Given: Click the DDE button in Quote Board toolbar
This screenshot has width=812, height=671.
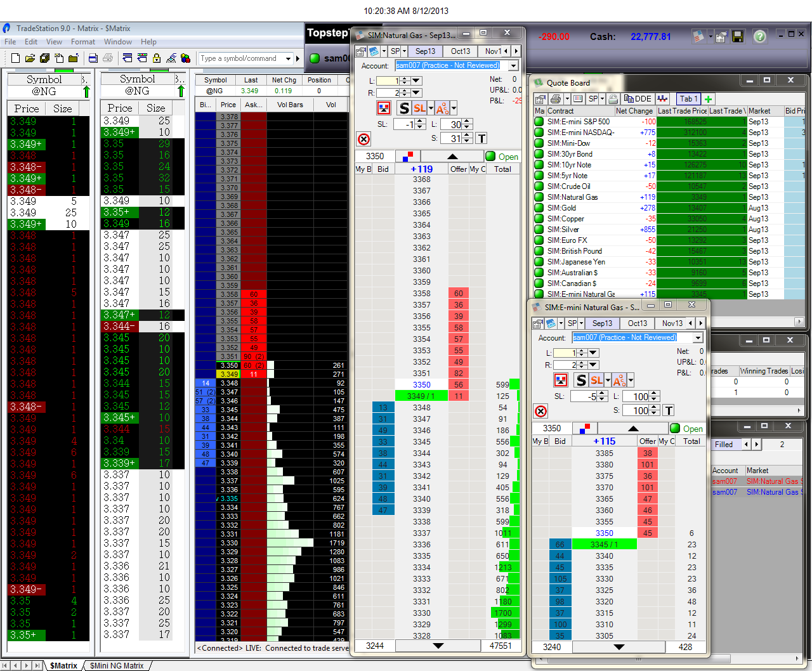Looking at the screenshot, I should click(638, 99).
